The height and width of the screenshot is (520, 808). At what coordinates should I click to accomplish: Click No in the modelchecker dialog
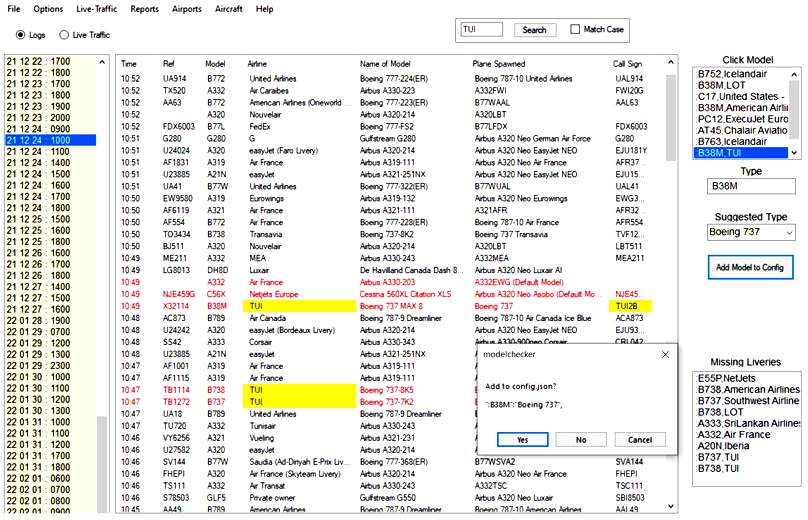coord(581,440)
